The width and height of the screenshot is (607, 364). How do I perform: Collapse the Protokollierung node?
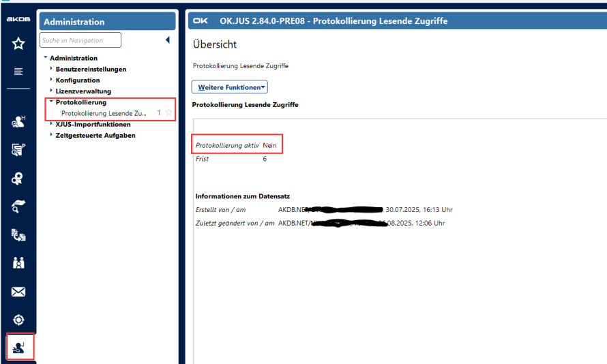(51, 102)
